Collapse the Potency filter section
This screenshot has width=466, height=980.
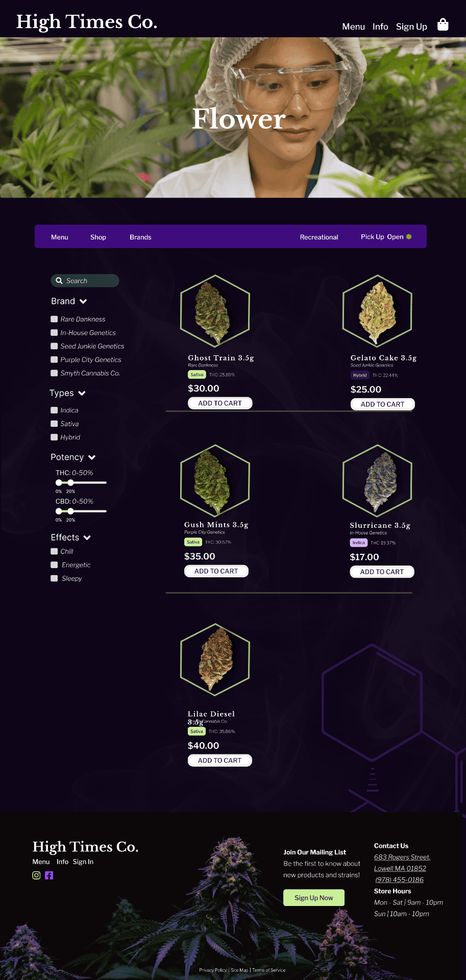(92, 457)
